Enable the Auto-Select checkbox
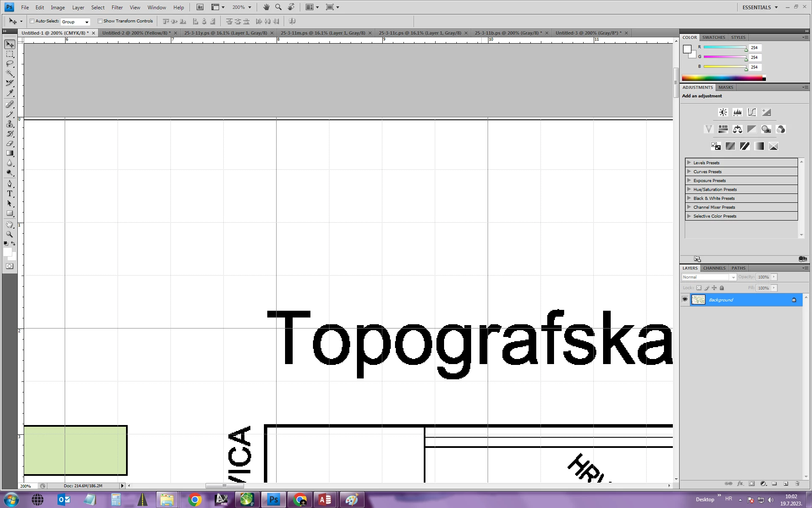Image resolution: width=812 pixels, height=508 pixels. [32, 21]
